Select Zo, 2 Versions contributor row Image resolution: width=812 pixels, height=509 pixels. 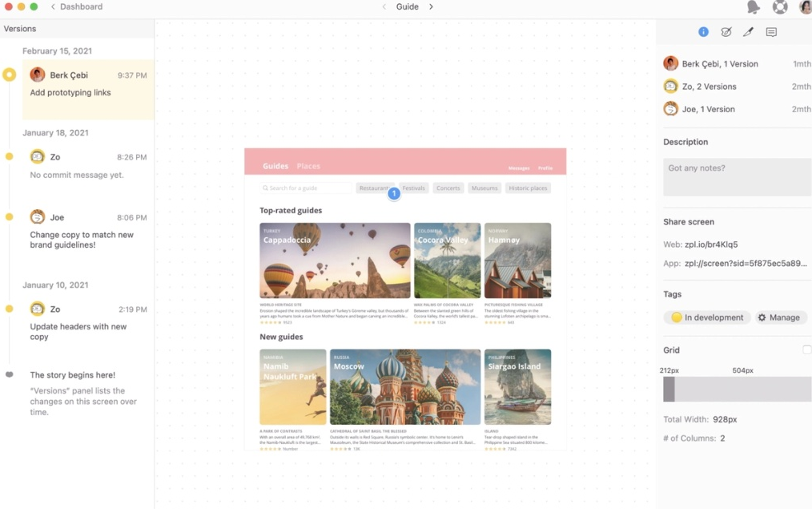point(738,87)
